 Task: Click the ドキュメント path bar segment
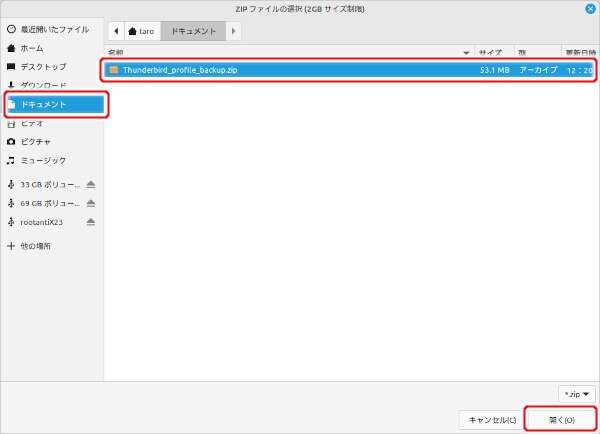coord(194,31)
